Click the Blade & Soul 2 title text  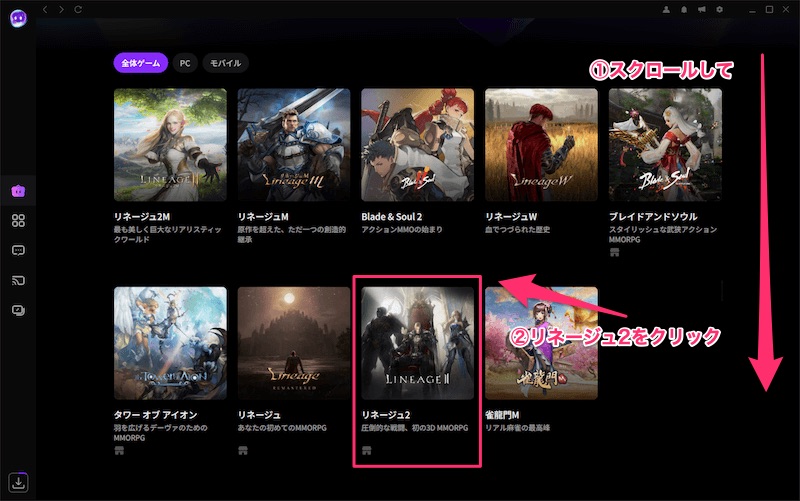point(392,216)
